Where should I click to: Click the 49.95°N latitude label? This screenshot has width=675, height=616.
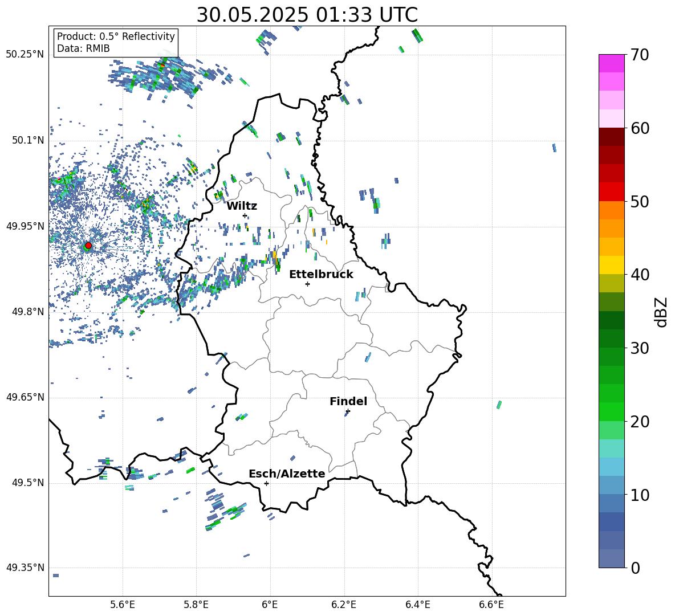pyautogui.click(x=25, y=226)
